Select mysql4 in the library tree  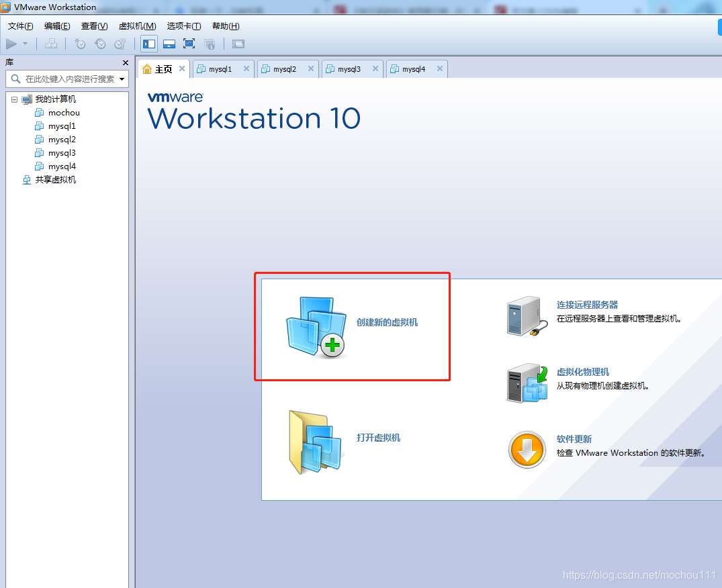point(62,166)
